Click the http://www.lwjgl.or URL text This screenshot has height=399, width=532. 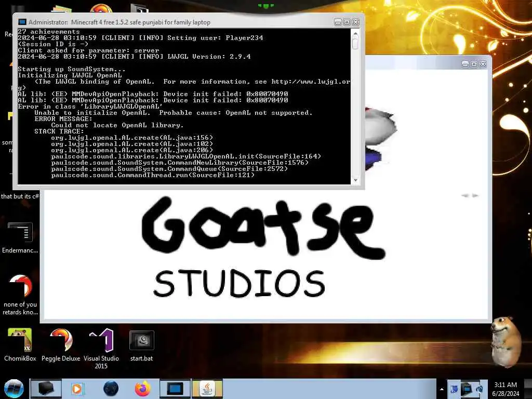click(x=311, y=82)
